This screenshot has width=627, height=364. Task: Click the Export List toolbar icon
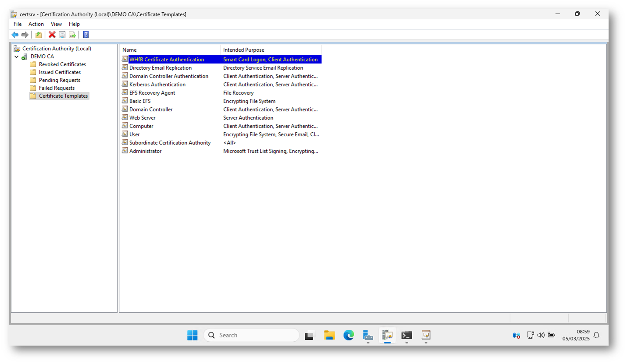pyautogui.click(x=72, y=35)
